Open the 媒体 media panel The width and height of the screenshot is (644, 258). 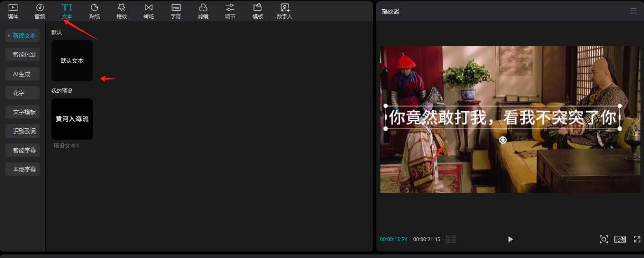click(x=13, y=11)
